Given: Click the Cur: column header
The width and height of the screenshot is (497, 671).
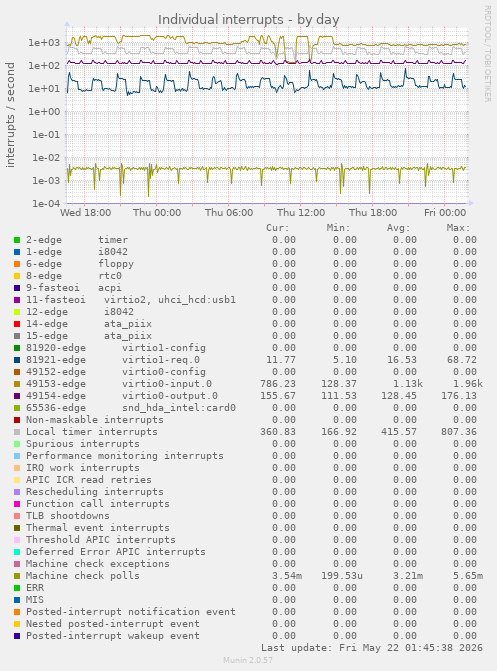Looking at the screenshot, I should (x=278, y=228).
